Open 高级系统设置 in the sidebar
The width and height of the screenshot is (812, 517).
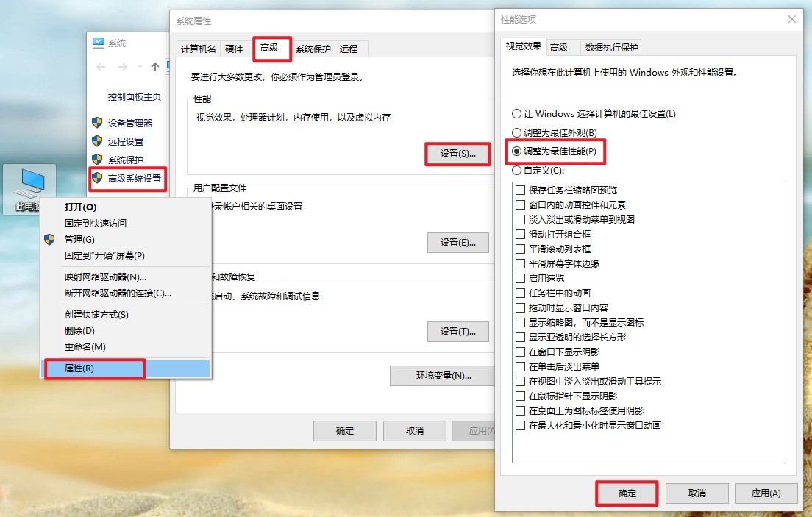coord(137,178)
